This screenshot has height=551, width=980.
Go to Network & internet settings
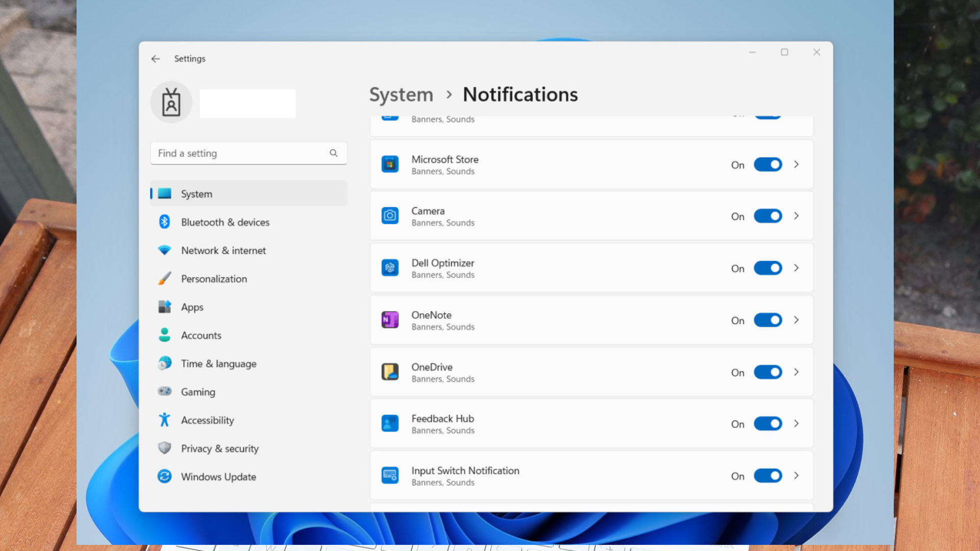(x=249, y=251)
